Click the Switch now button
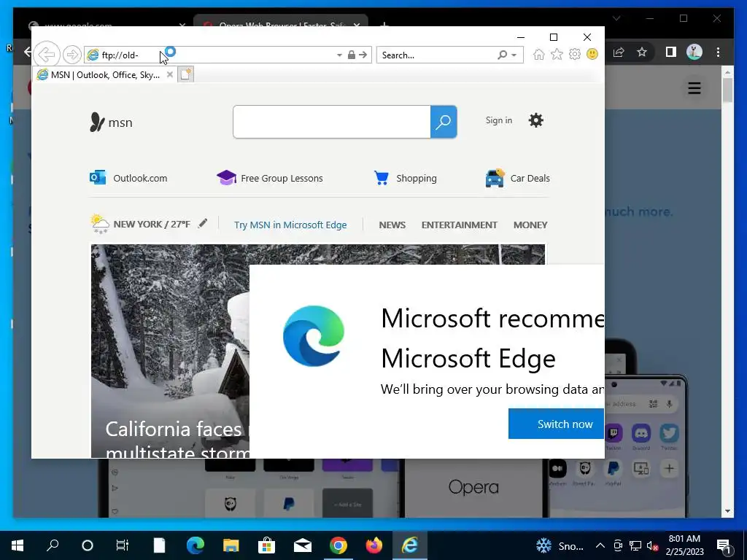 tap(556, 424)
